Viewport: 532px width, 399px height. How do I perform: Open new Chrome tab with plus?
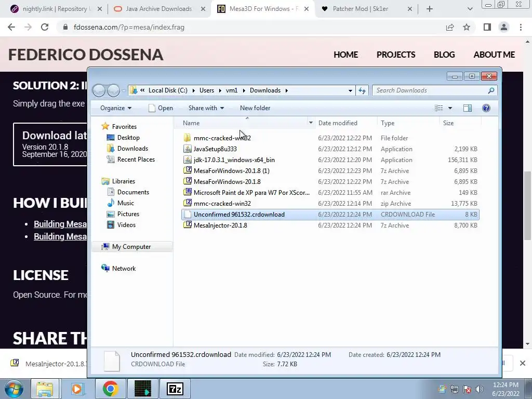(x=430, y=9)
